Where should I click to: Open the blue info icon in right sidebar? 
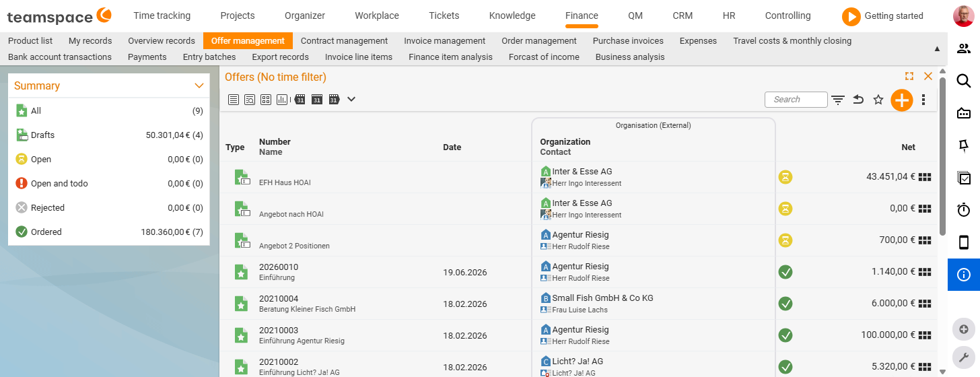(x=964, y=275)
